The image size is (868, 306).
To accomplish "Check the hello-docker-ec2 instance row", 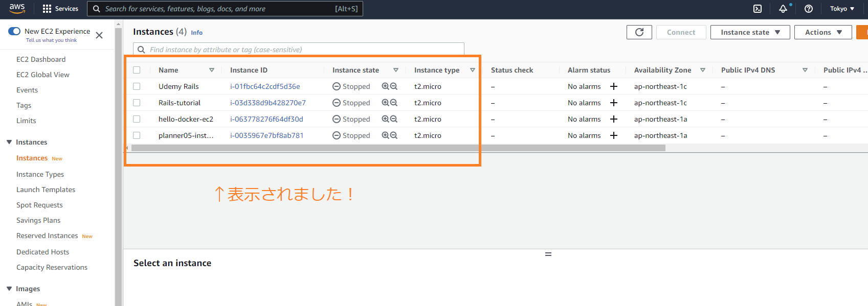I will coord(137,119).
